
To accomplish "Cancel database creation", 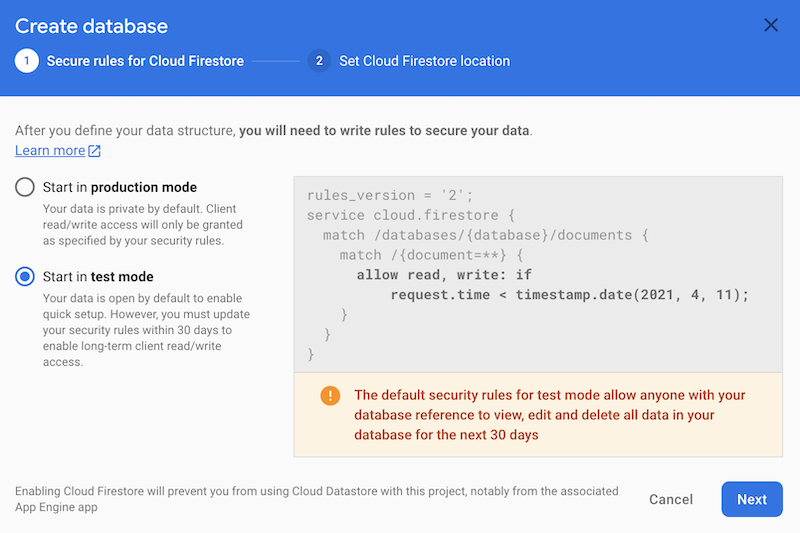I will (x=670, y=499).
